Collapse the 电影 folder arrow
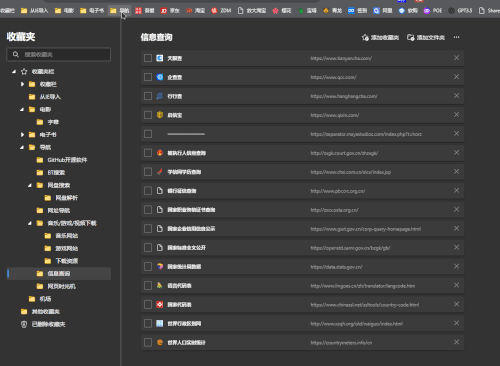 (22, 109)
